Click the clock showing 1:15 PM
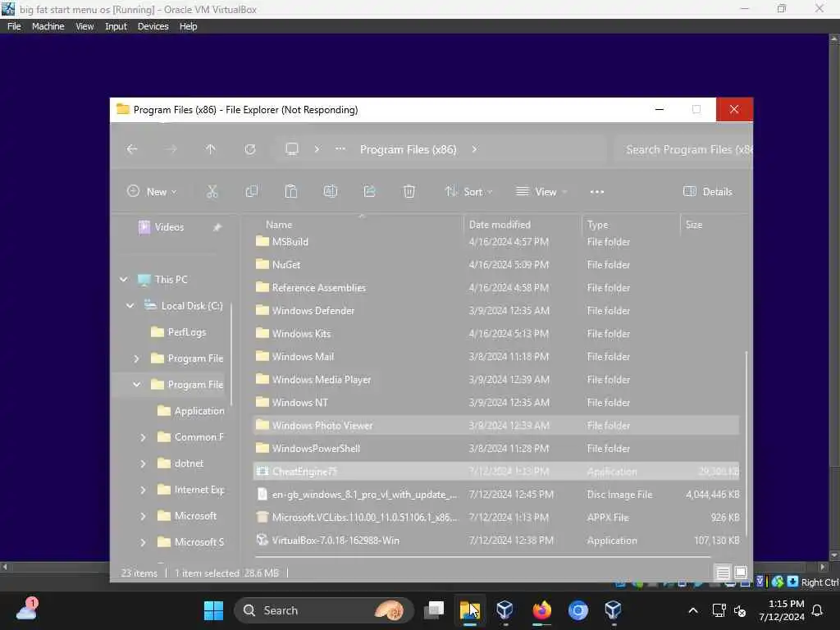Image resolution: width=840 pixels, height=630 pixels. pos(786,604)
